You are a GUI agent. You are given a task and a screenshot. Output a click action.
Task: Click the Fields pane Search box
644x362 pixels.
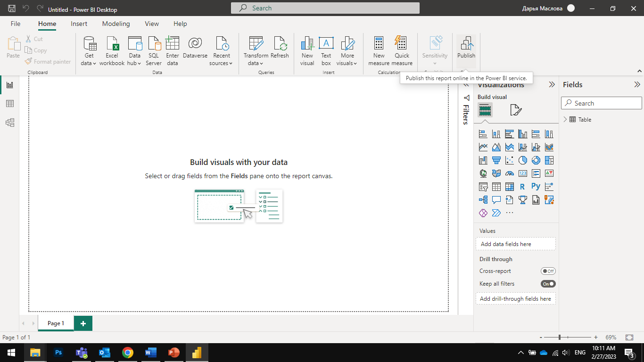click(602, 103)
